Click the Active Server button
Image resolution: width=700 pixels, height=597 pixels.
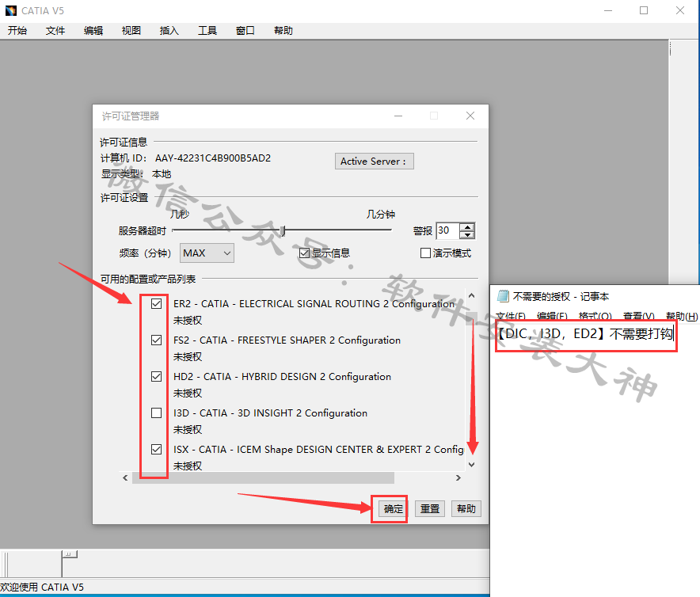374,162
